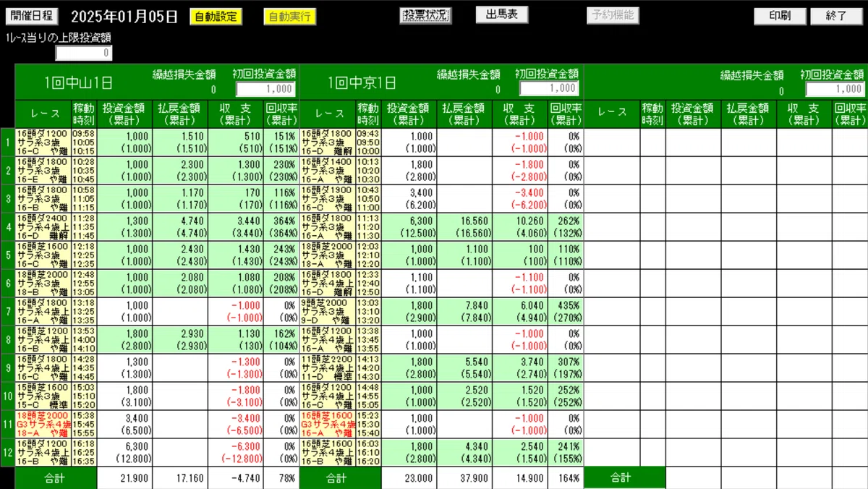Click Chukyo race 9 payout 5,540

coord(478,362)
